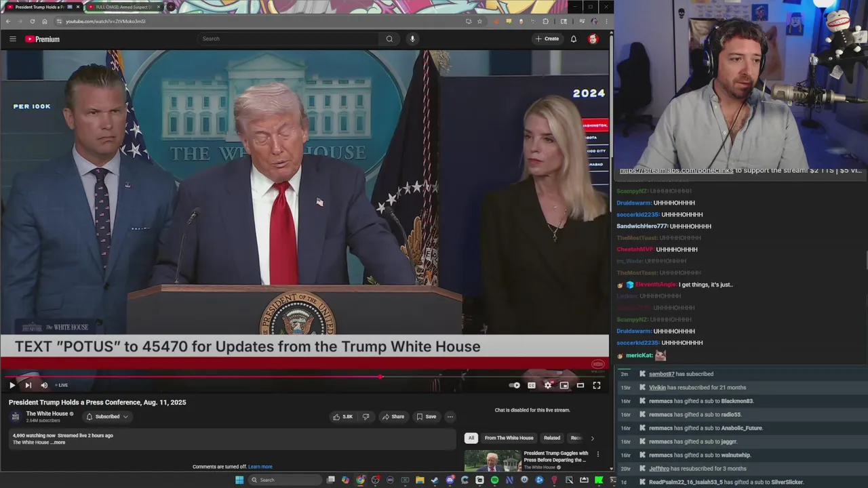The width and height of the screenshot is (868, 488).
Task: Click the progress bar scrubber handle
Action: (380, 376)
